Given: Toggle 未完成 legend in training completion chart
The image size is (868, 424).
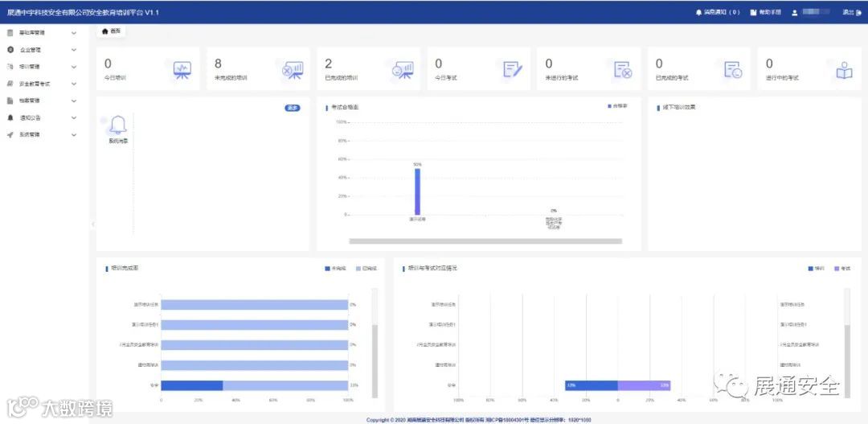Looking at the screenshot, I should click(335, 268).
